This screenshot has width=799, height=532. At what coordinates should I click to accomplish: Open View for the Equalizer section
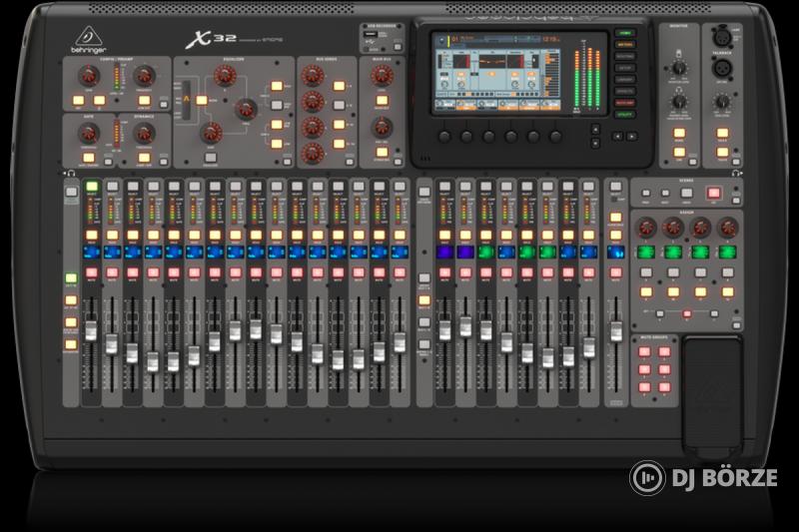coord(288,162)
